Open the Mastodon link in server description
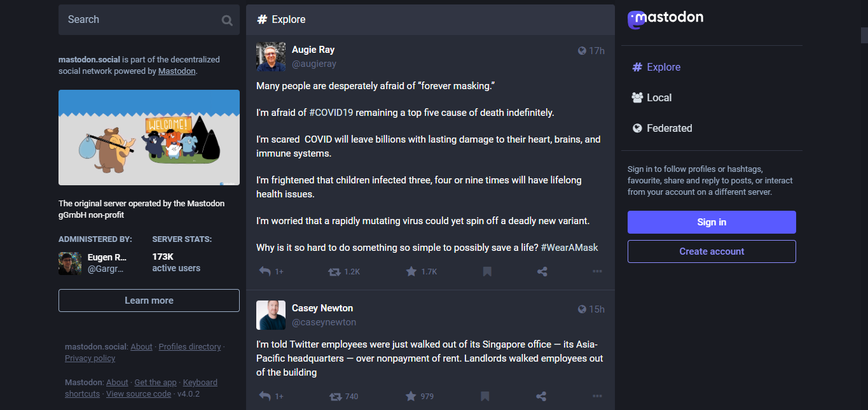This screenshot has width=868, height=410. click(177, 71)
